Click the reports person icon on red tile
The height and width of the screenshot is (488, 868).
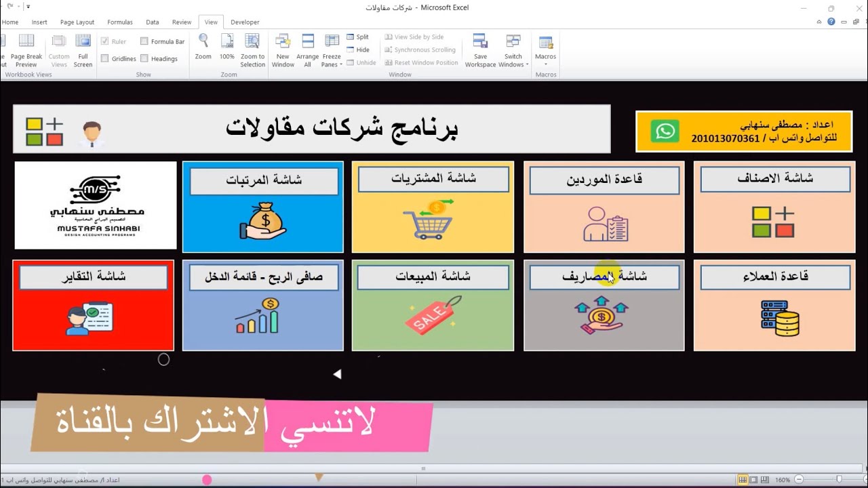click(89, 319)
